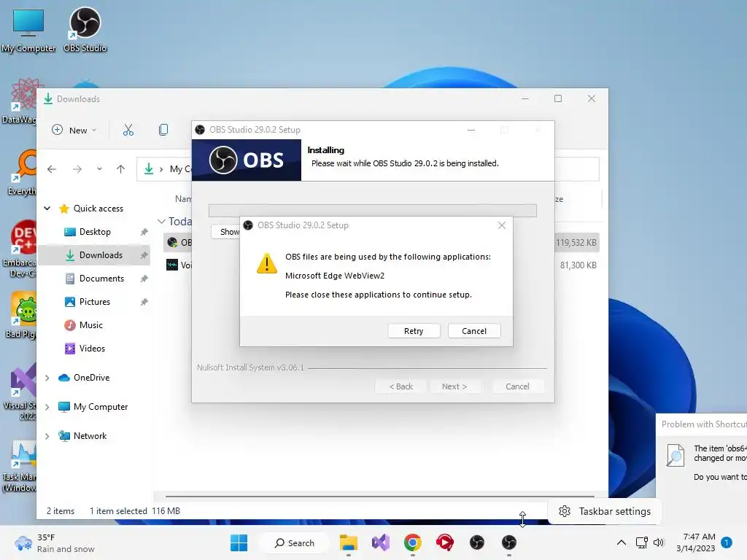Viewport: 747px width, 560px height.
Task: Minimize the OBS Studio Setup window
Action: click(471, 130)
